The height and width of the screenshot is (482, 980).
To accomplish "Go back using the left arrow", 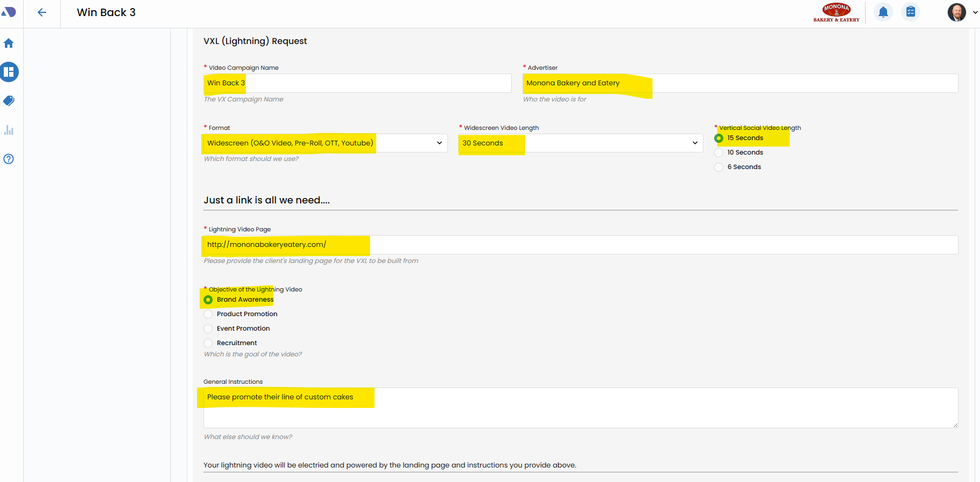I will click(42, 12).
